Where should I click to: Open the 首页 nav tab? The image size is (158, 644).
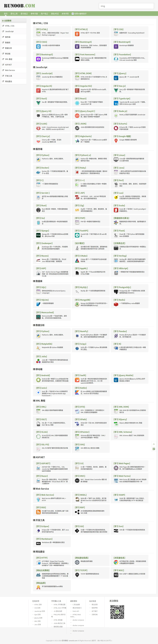[6, 14]
